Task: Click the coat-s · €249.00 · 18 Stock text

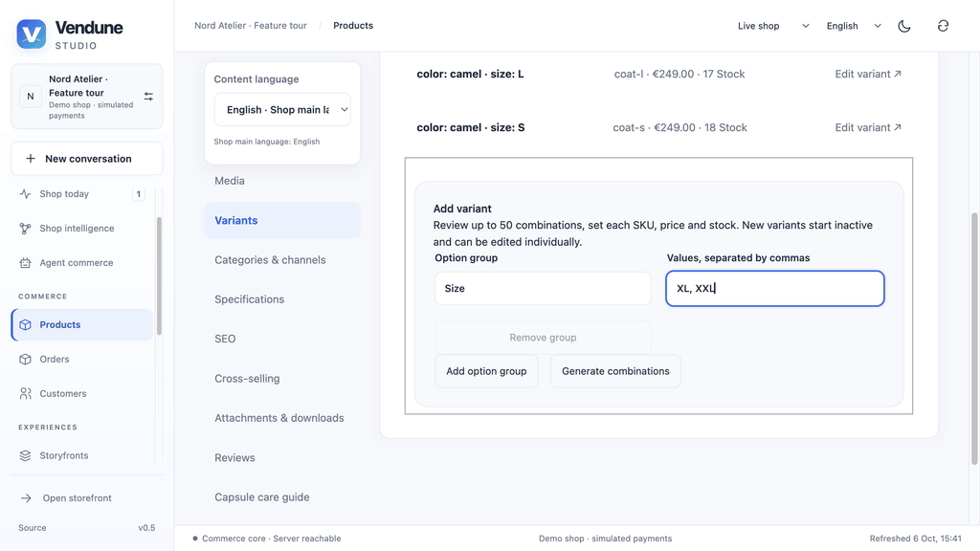Action: point(680,127)
